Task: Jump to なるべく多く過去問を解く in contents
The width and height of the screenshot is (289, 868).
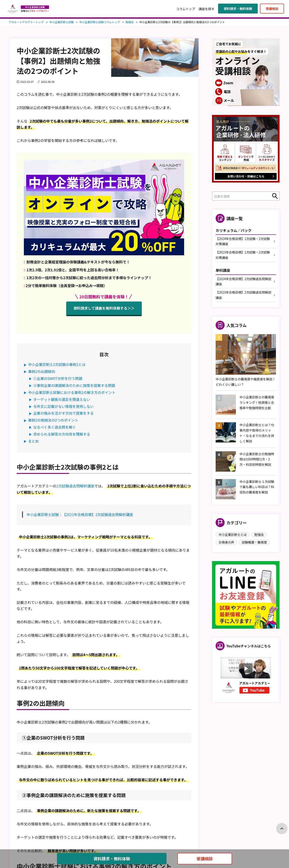Action: (x=54, y=427)
